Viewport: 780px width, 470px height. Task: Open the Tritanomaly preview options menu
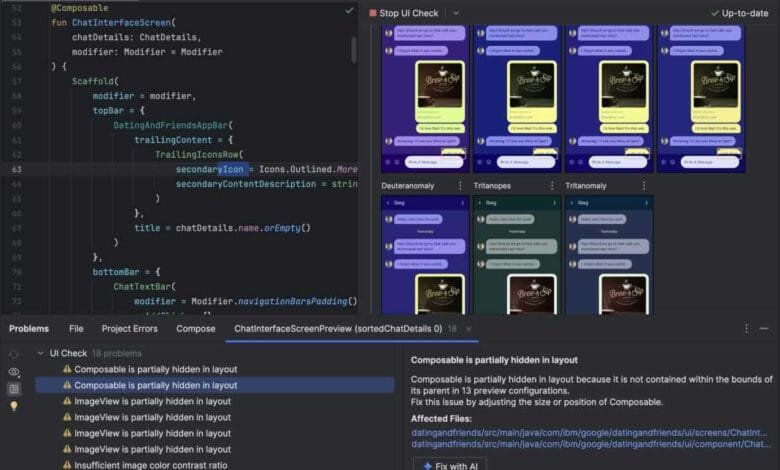point(644,186)
